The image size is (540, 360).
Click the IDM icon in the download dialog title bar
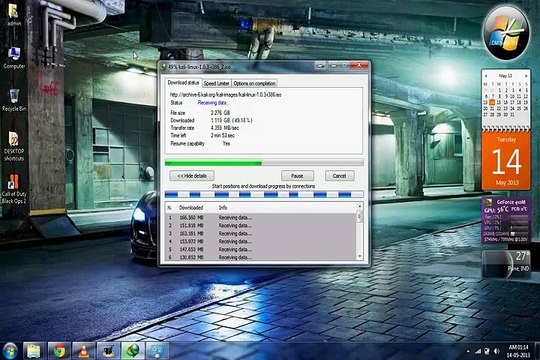click(x=164, y=67)
